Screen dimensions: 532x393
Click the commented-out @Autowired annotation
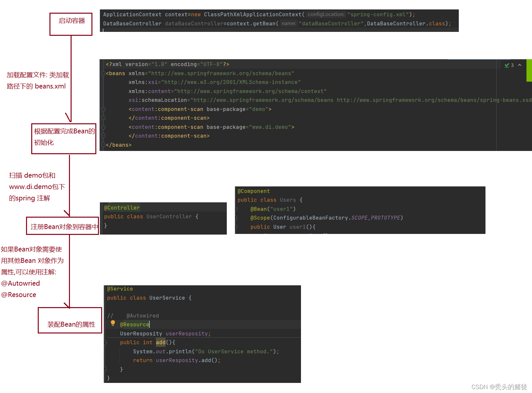tap(143, 316)
